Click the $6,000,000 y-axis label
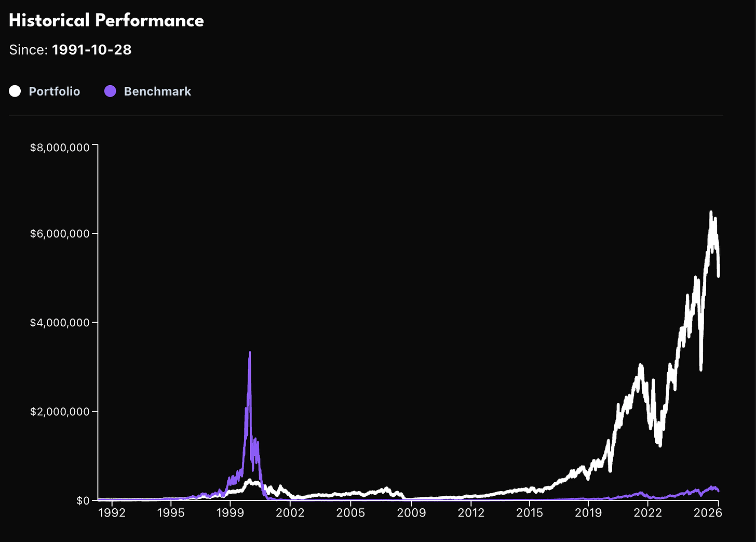The image size is (756, 542). pyautogui.click(x=60, y=234)
